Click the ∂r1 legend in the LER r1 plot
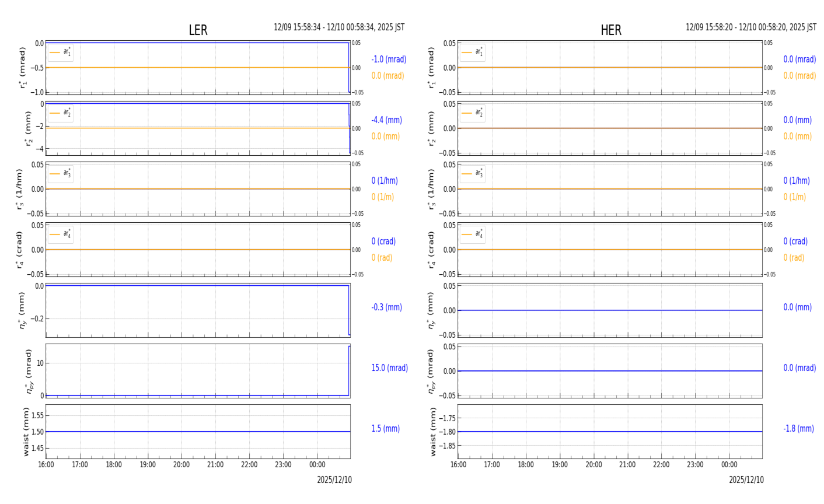Image resolution: width=824 pixels, height=504 pixels. point(61,52)
